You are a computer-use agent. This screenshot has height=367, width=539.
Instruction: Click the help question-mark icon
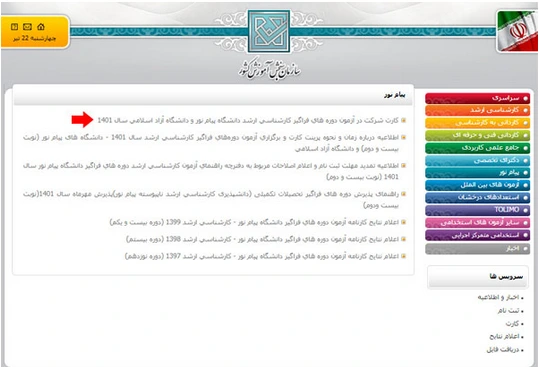click(x=14, y=27)
